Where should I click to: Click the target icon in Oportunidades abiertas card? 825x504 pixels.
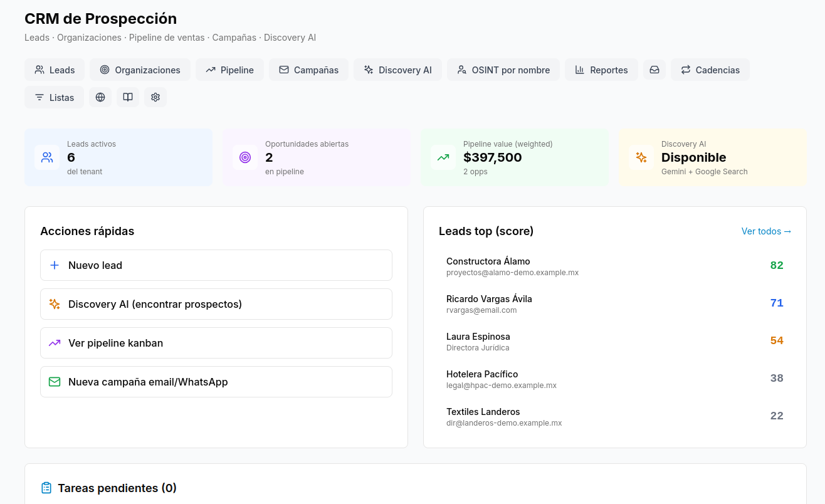click(245, 157)
